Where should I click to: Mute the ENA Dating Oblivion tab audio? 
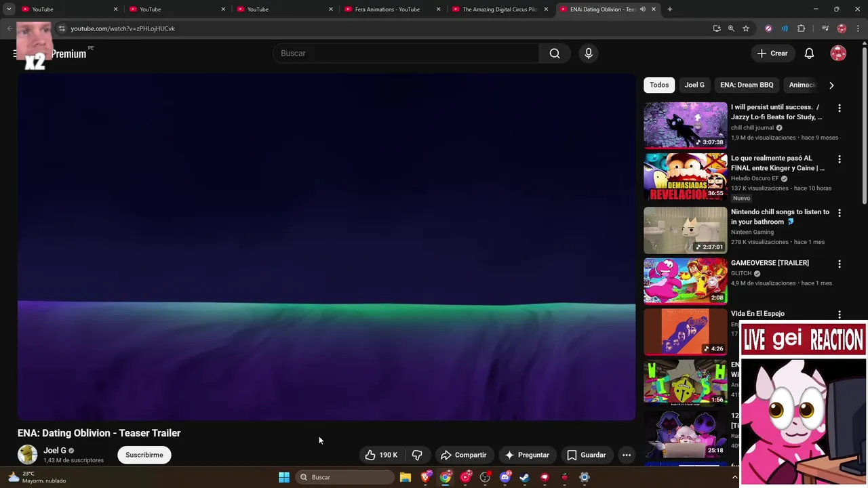tap(643, 9)
